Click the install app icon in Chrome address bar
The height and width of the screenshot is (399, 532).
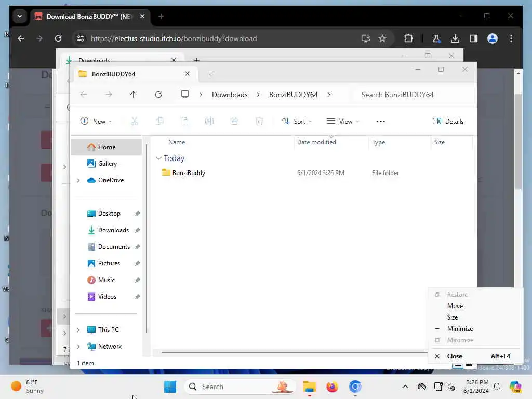coord(365,38)
